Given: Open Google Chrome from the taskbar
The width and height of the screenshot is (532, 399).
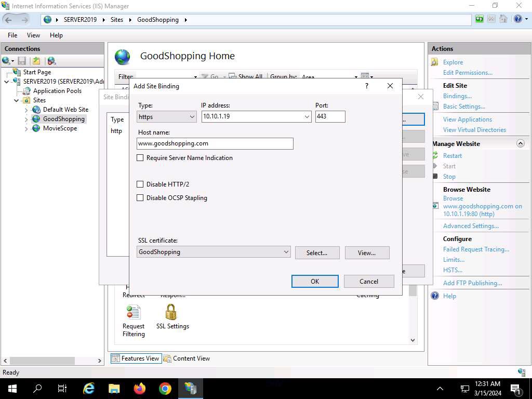Looking at the screenshot, I should point(165,389).
